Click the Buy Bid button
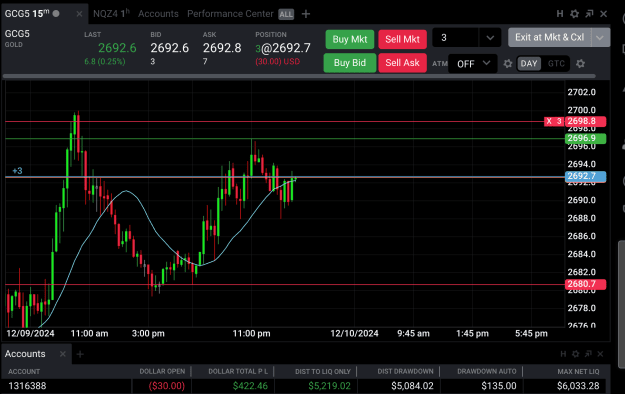The width and height of the screenshot is (625, 394). [x=350, y=63]
